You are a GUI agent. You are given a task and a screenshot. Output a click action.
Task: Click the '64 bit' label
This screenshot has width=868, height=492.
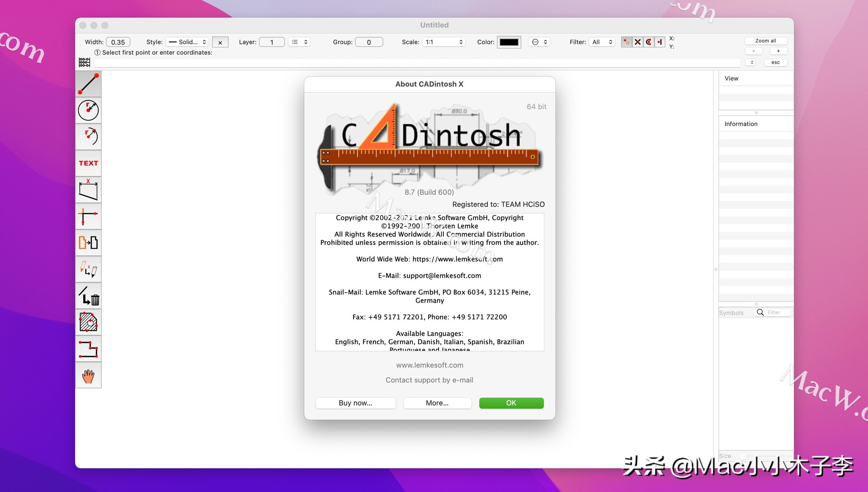[536, 107]
